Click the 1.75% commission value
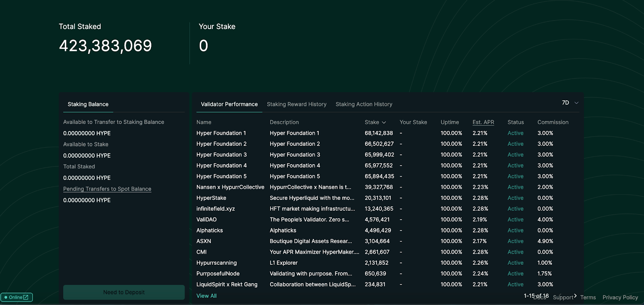The height and width of the screenshot is (305, 644). click(545, 274)
